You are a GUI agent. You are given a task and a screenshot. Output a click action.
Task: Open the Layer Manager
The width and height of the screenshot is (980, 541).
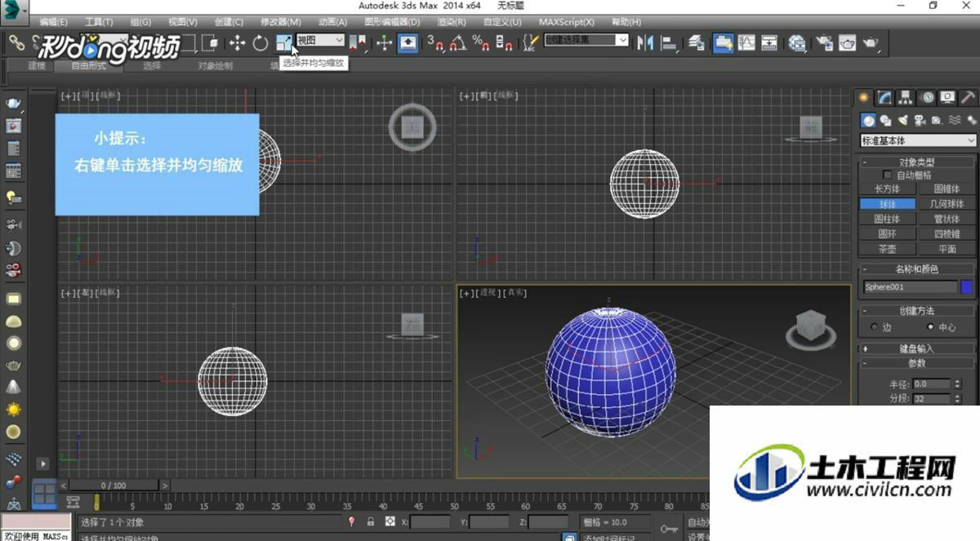(x=697, y=43)
